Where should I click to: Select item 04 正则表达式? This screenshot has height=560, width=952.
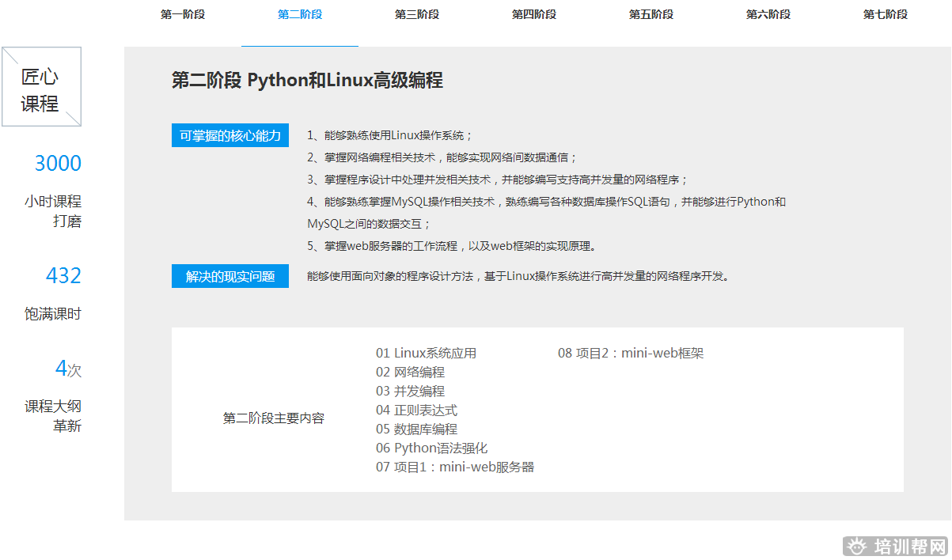416,411
